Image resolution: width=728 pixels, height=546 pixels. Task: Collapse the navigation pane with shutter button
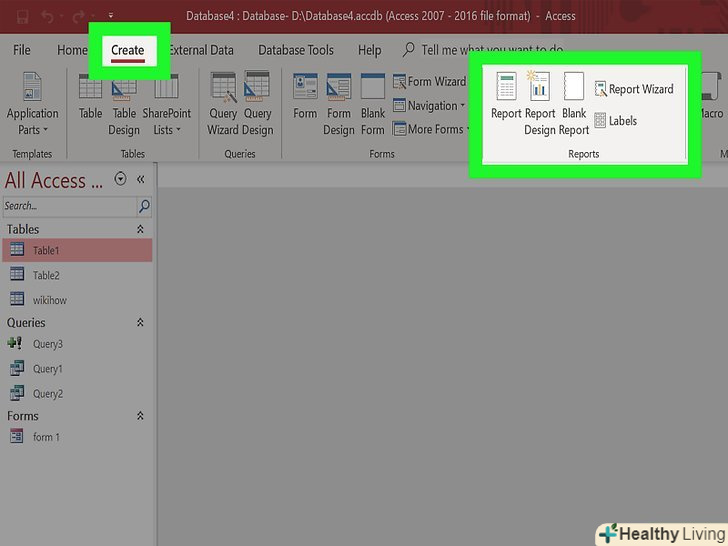click(141, 179)
